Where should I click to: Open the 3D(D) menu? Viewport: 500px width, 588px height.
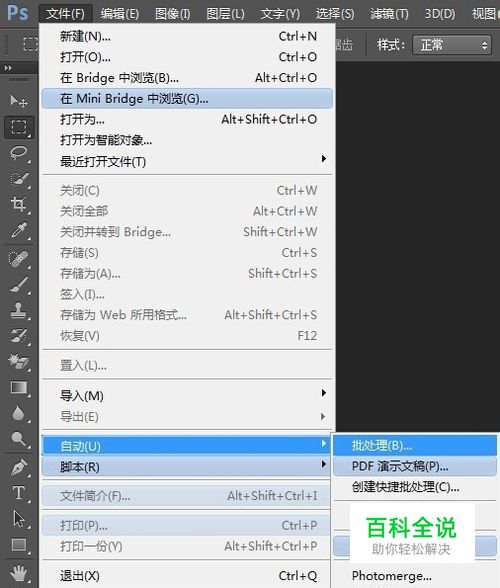(440, 14)
